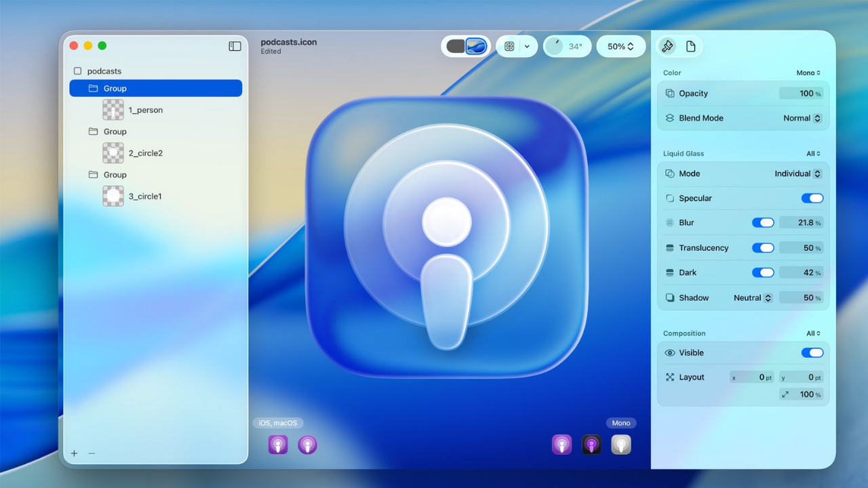
Task: Click the Dark property icon
Action: pyautogui.click(x=670, y=272)
